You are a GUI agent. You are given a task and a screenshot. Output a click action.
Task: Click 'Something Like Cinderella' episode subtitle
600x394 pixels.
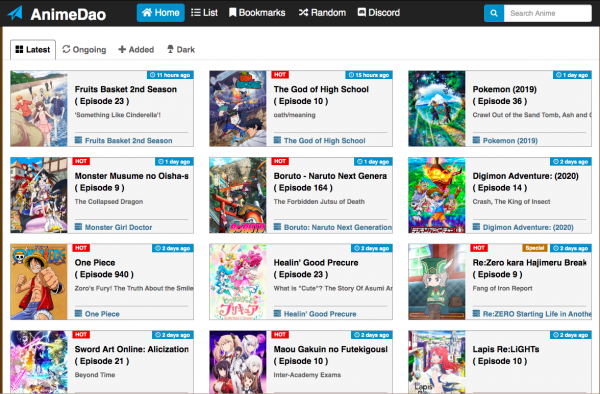pyautogui.click(x=118, y=115)
